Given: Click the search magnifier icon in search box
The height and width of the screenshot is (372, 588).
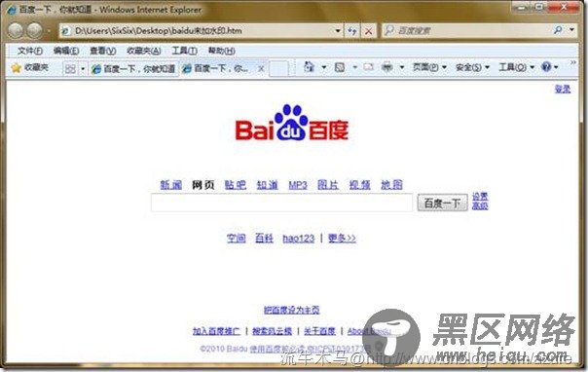Looking at the screenshot, I should tap(558, 30).
